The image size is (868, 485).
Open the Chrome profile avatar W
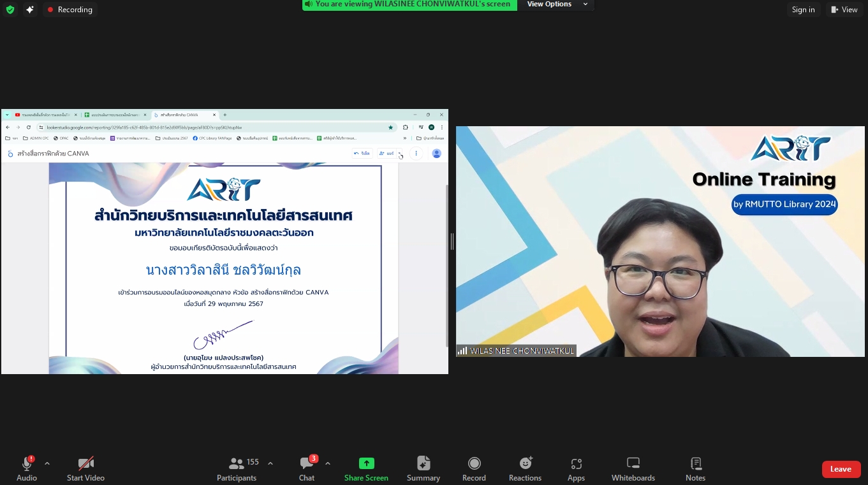point(432,127)
